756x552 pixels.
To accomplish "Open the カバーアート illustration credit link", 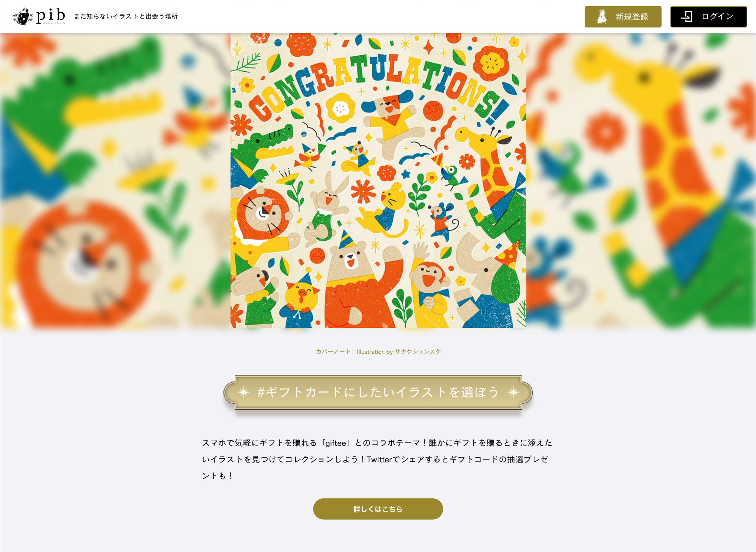I will pyautogui.click(x=378, y=352).
